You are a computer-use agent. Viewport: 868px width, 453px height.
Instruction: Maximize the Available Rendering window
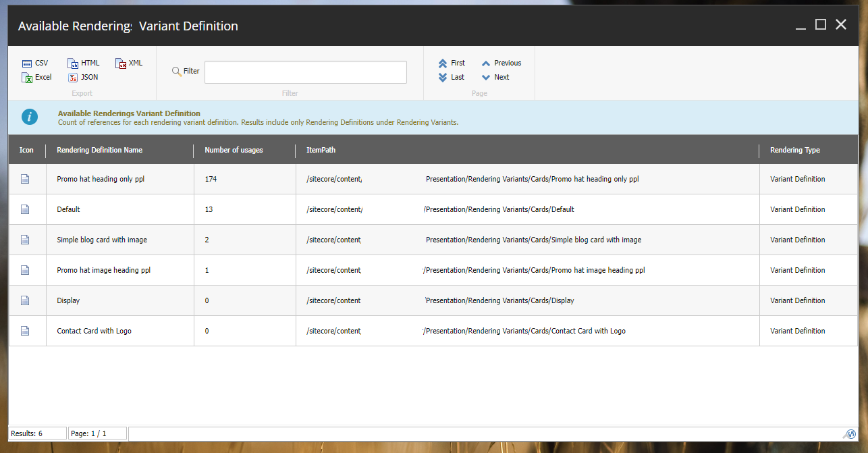(821, 25)
